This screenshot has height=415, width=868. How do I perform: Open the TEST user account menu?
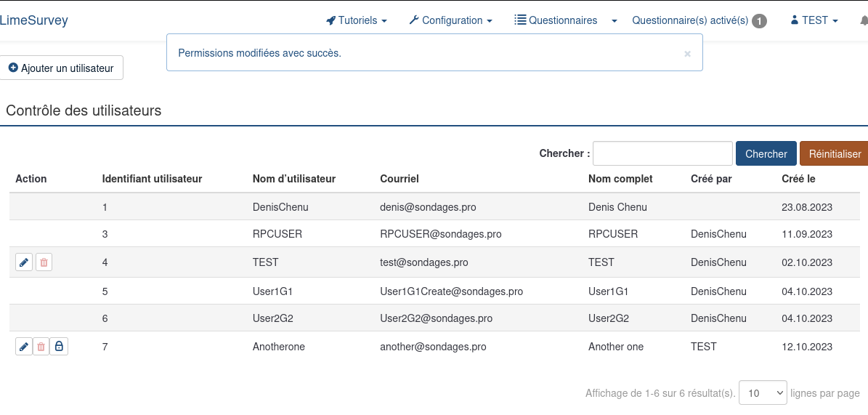pyautogui.click(x=814, y=20)
